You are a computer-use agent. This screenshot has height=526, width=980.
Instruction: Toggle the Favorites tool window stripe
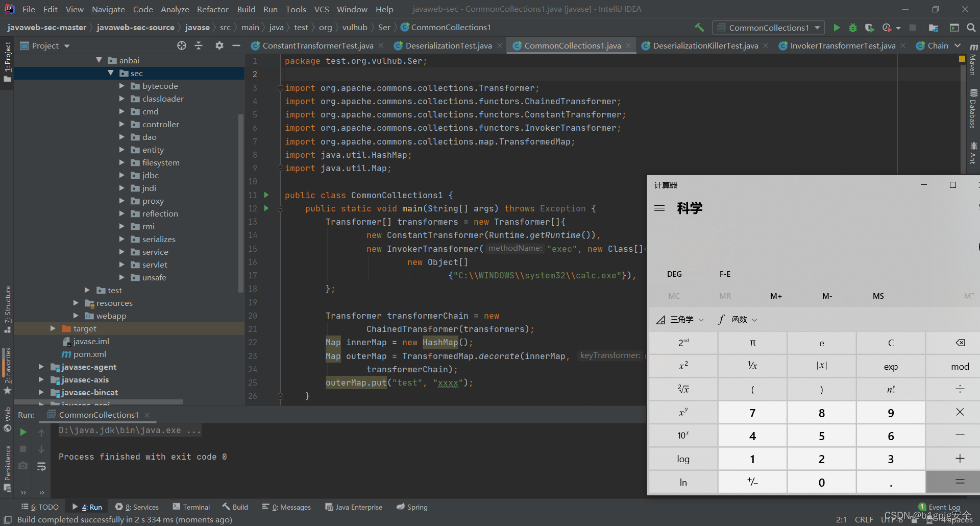point(7,371)
